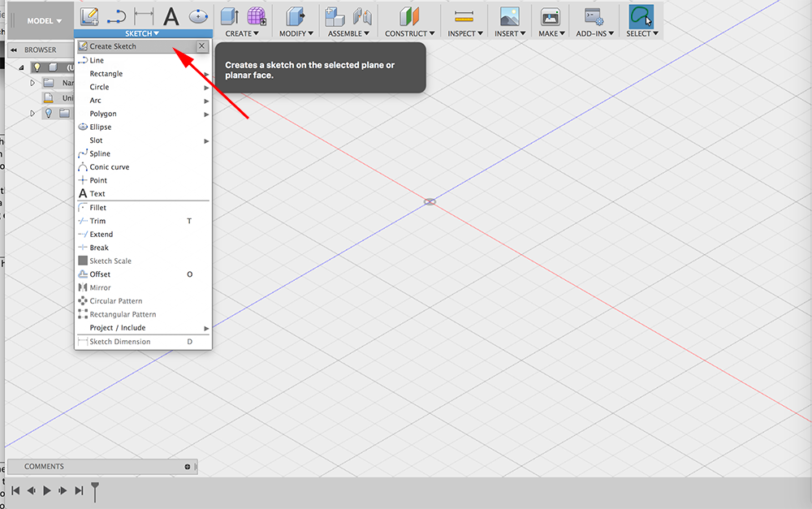Click the document Units icon in browser
This screenshot has width=812, height=509.
(49, 98)
